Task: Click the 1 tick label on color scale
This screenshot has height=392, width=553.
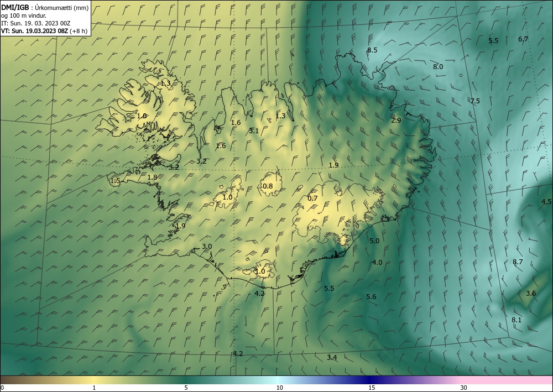Action: (x=94, y=388)
